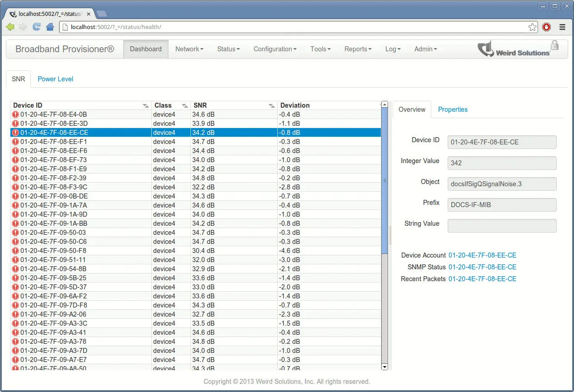Click the filter icon on the Device ID column

145,105
